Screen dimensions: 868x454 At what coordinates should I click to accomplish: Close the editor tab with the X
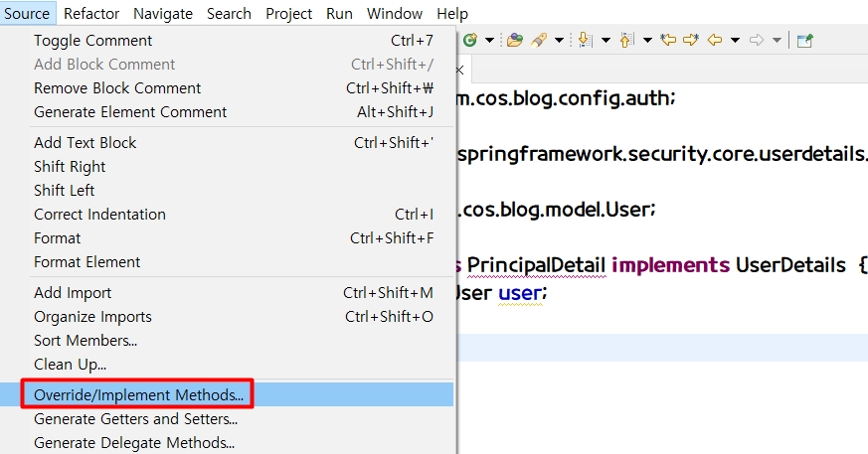[459, 71]
